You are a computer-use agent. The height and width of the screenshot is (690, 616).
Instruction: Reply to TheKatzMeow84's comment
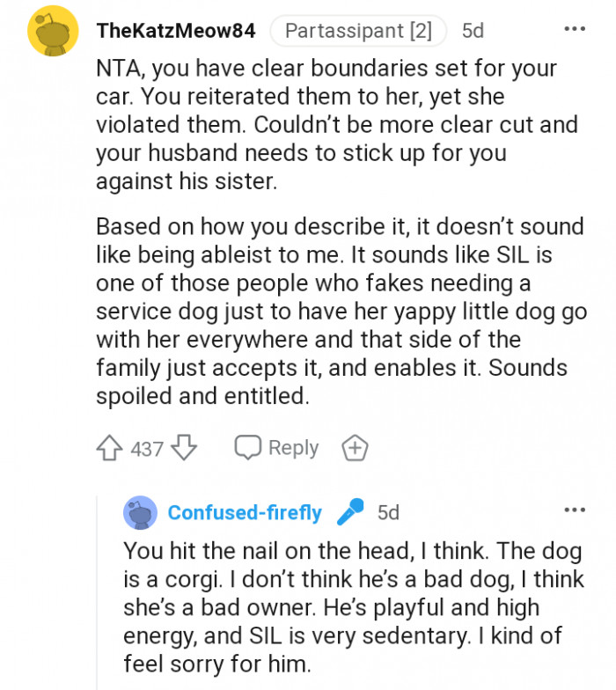click(x=277, y=448)
